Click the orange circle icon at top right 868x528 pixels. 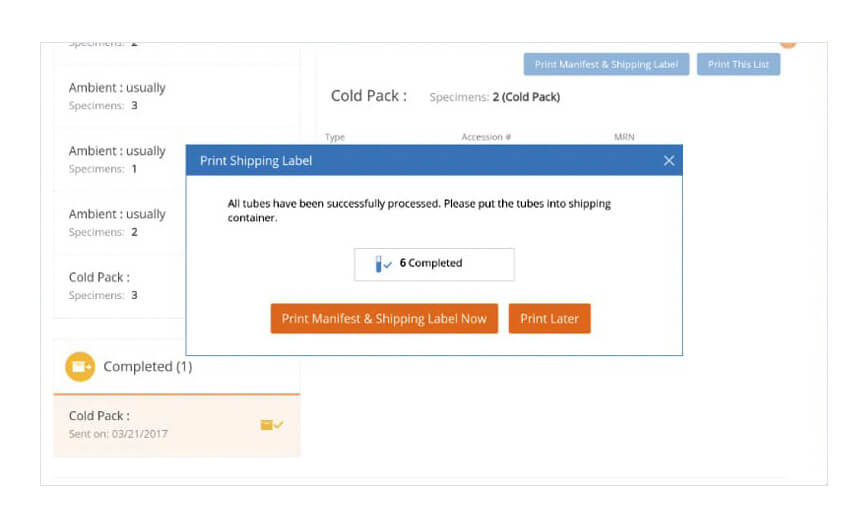click(788, 44)
